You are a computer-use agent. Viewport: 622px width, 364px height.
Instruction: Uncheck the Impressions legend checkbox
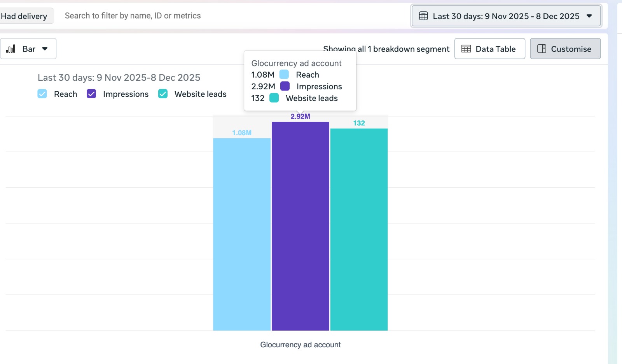[91, 94]
